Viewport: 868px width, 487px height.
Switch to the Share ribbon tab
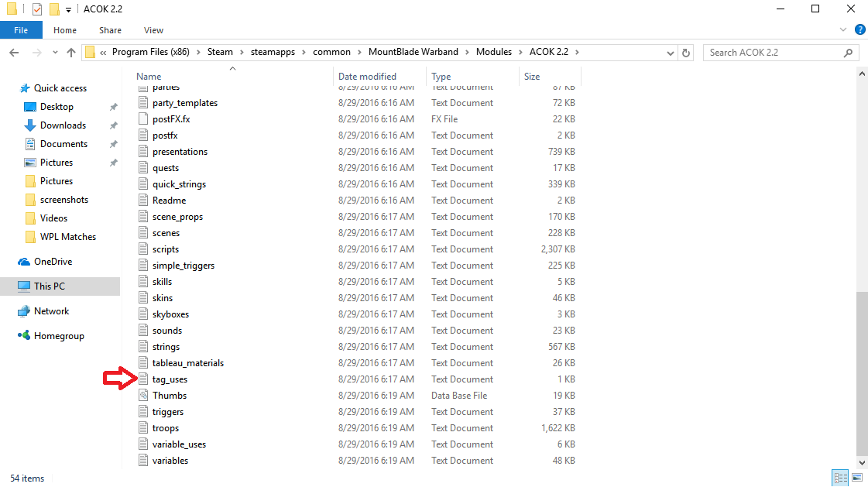point(110,30)
